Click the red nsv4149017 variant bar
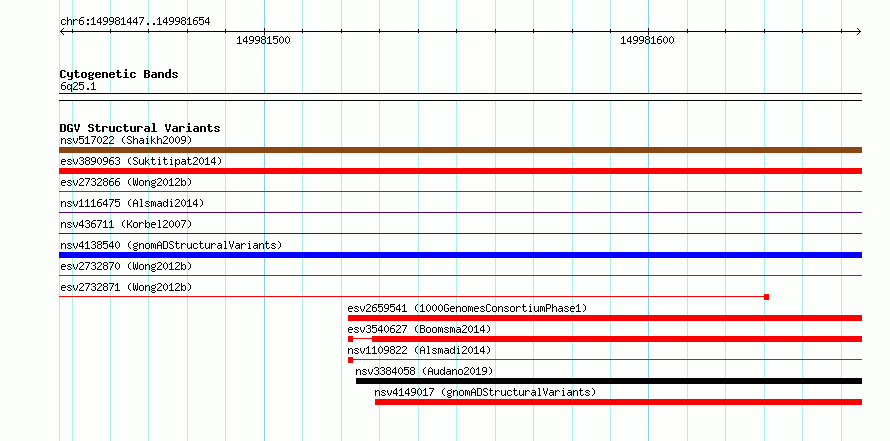The image size is (890, 441). pos(618,402)
